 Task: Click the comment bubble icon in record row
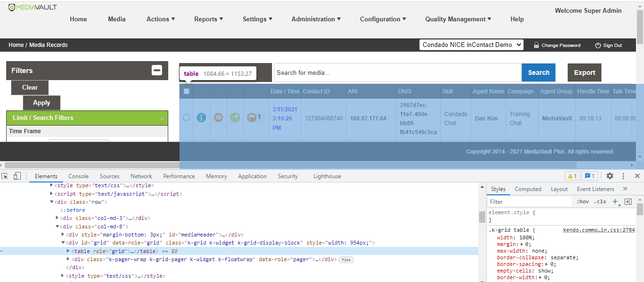click(218, 118)
